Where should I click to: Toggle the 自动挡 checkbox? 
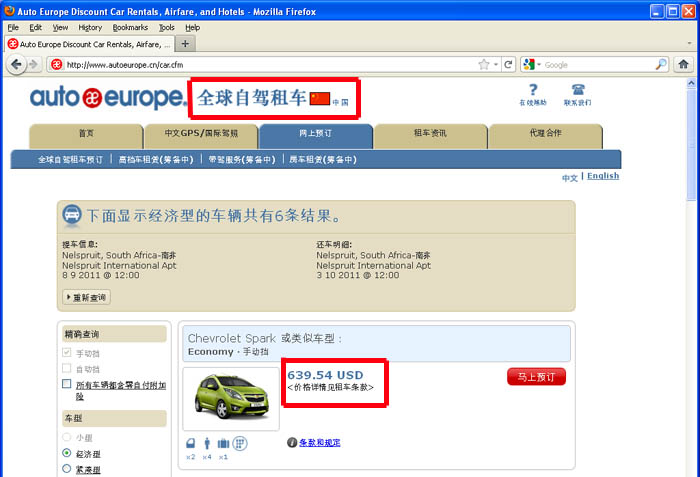coord(67,368)
